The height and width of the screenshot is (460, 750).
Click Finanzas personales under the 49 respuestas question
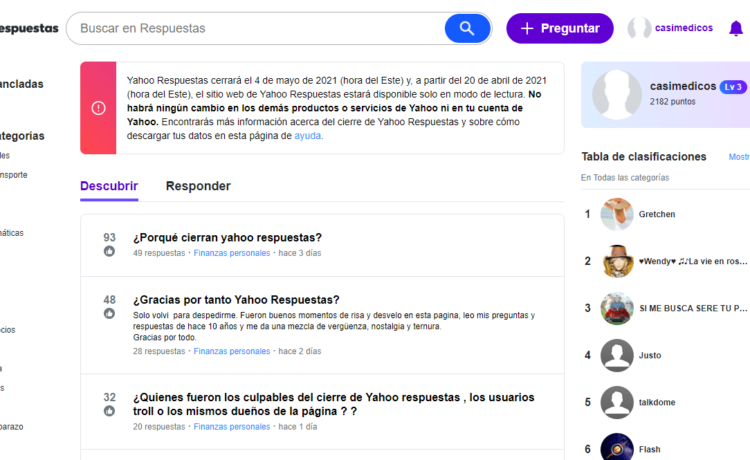click(x=232, y=253)
